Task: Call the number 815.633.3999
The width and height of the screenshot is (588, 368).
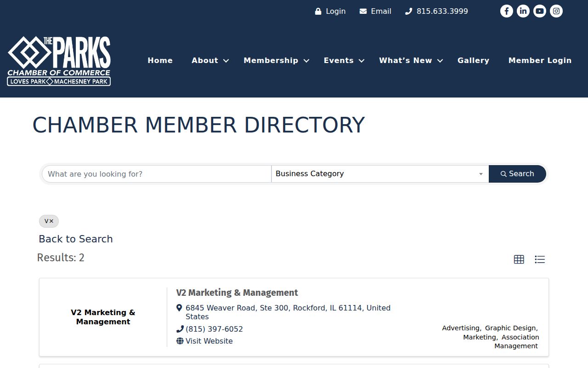Action: tap(442, 11)
